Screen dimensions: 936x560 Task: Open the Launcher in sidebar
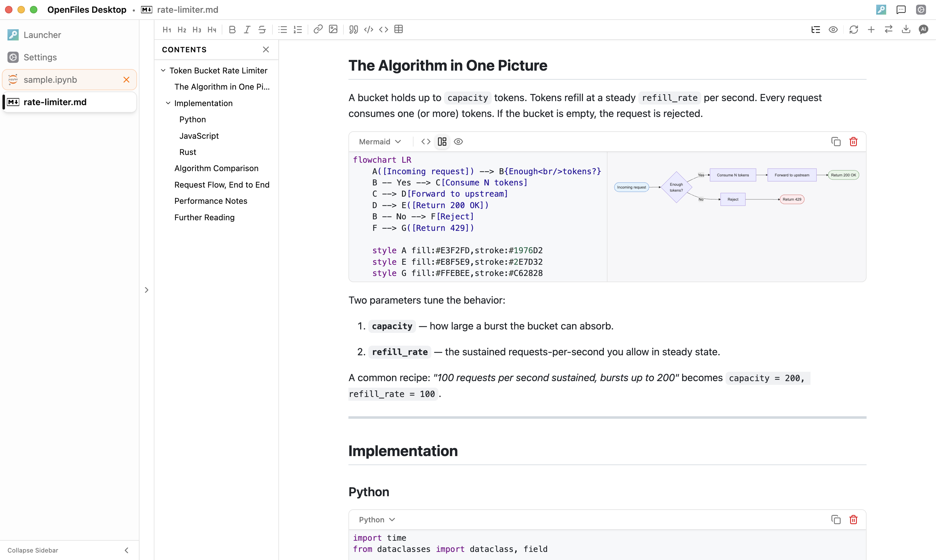(x=69, y=35)
